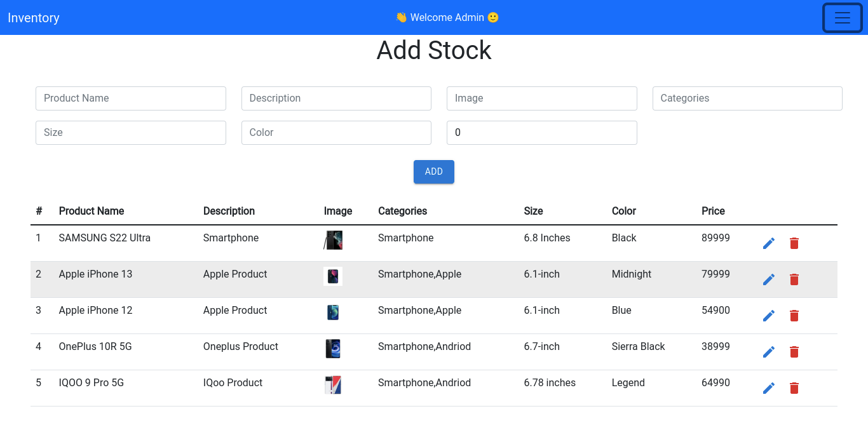
Task: Edit the IQOO 9 Pro 5G record
Action: 769,387
